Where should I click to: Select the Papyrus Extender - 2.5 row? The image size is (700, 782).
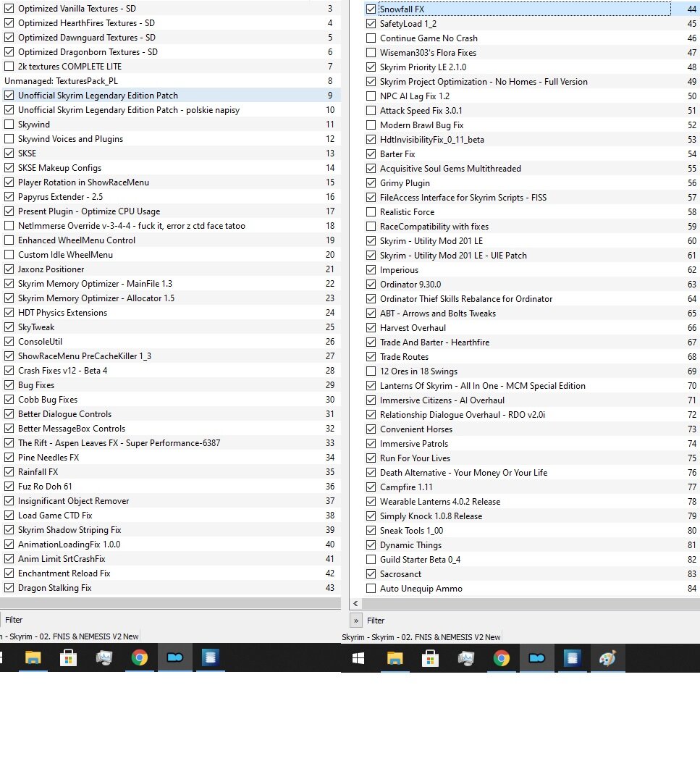pyautogui.click(x=171, y=196)
